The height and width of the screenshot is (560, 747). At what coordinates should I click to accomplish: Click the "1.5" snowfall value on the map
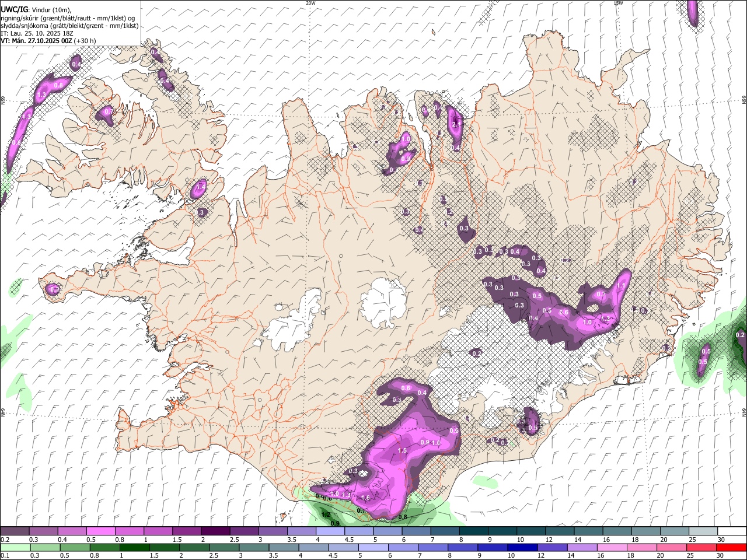point(402,451)
